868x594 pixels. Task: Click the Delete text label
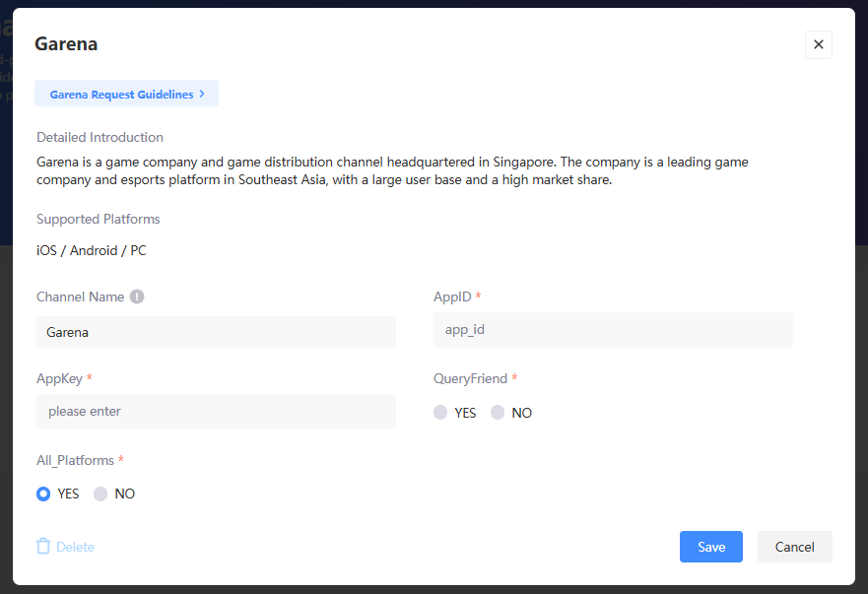click(75, 547)
